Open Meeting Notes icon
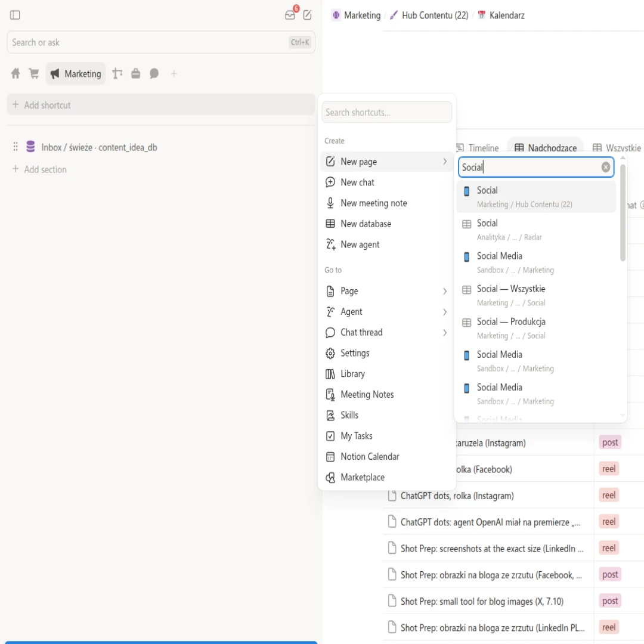644x644 pixels. (330, 395)
